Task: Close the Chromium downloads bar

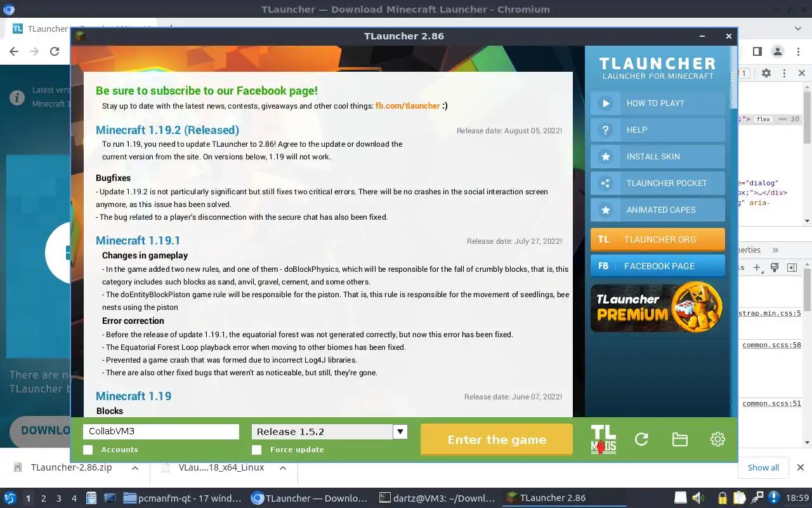Action: tap(801, 468)
